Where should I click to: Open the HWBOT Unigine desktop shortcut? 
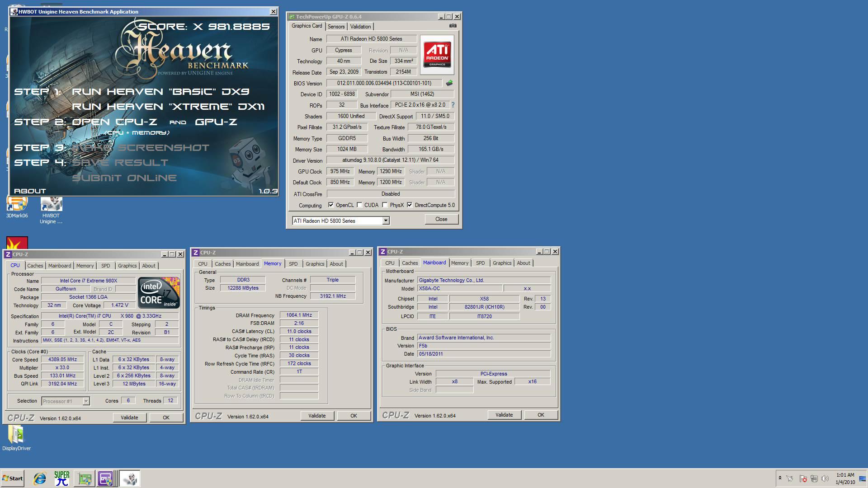(51, 210)
